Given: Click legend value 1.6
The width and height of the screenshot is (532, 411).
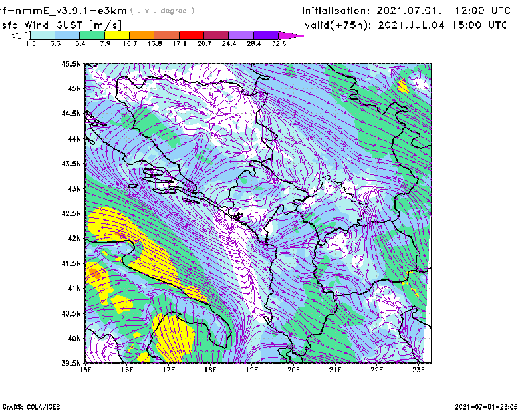Looking at the screenshot, I should [x=31, y=43].
